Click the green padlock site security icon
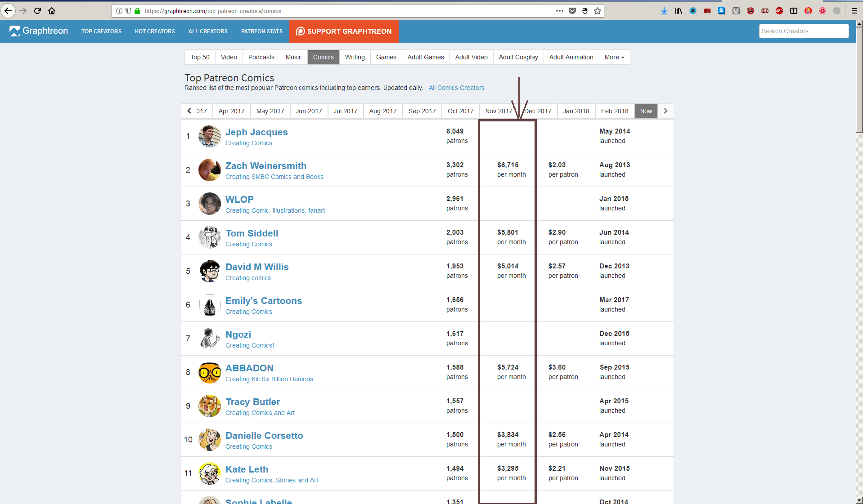Screen dimensions: 863x504 (137, 11)
